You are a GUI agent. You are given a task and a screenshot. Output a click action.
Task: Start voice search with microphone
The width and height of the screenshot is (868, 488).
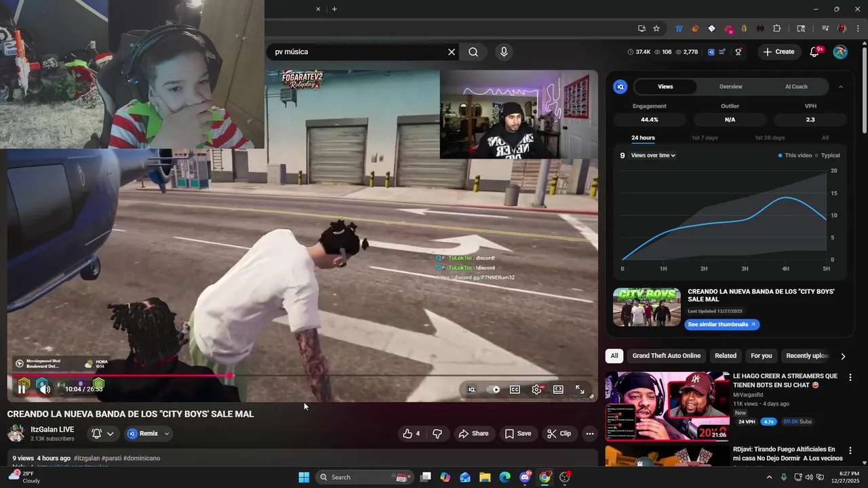[503, 52]
